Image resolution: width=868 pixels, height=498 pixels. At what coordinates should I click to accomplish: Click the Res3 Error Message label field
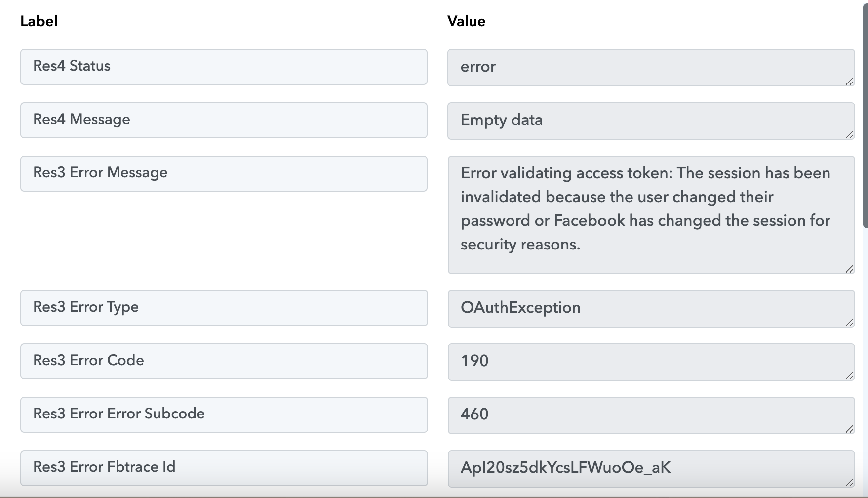(224, 173)
